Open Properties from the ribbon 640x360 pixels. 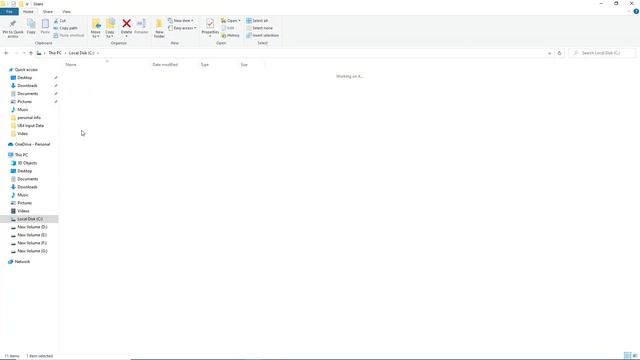click(x=210, y=28)
